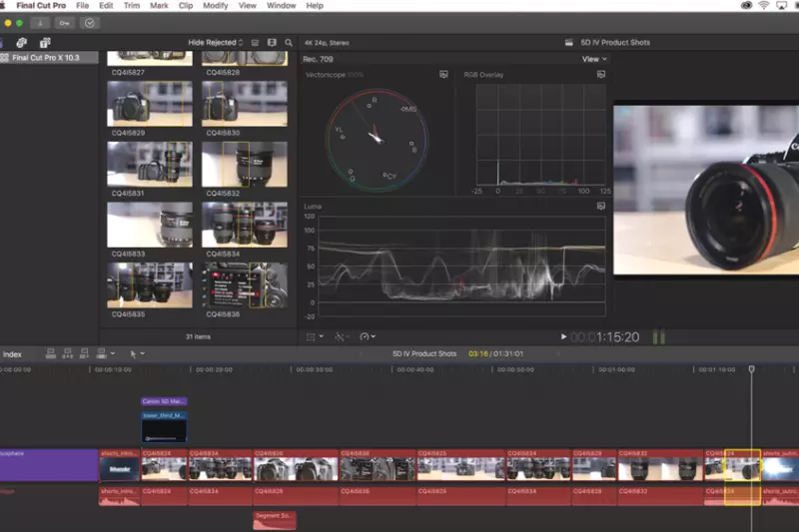Open Background Tasks checkmark icon
Screen dimensions: 799x532
click(x=89, y=23)
